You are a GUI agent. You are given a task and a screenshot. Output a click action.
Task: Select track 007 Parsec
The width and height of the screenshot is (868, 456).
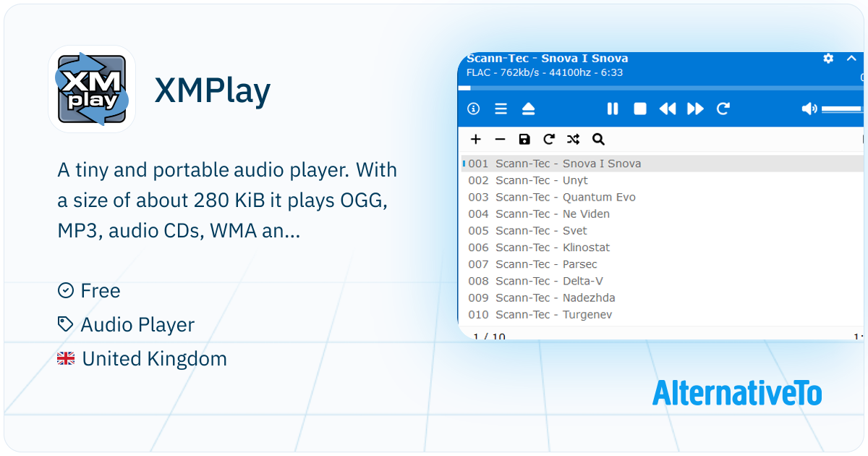tap(662, 264)
